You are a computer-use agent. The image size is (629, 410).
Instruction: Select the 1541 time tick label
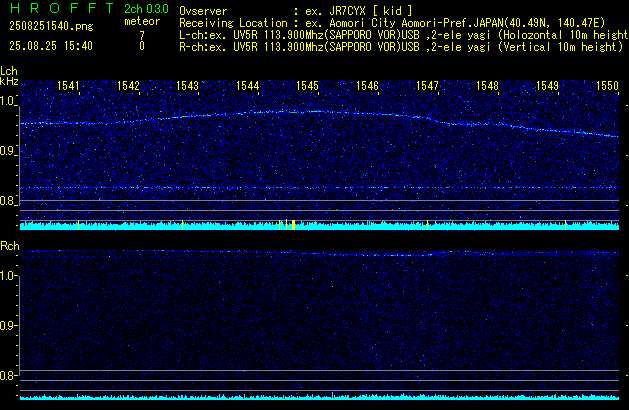(x=68, y=86)
